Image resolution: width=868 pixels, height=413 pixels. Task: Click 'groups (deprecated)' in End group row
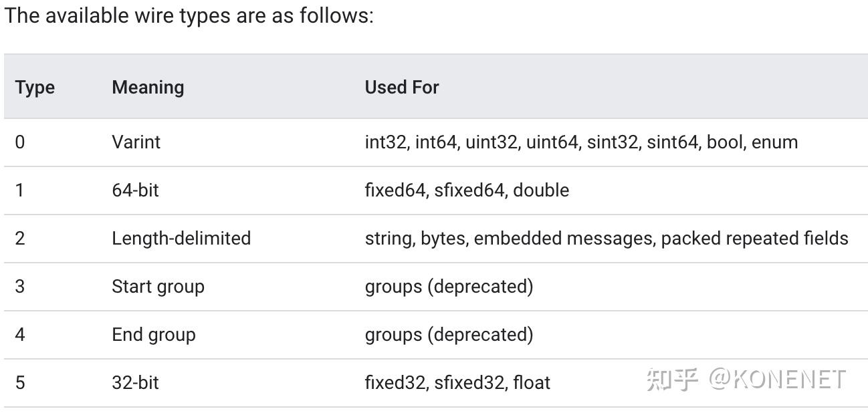click(x=449, y=335)
